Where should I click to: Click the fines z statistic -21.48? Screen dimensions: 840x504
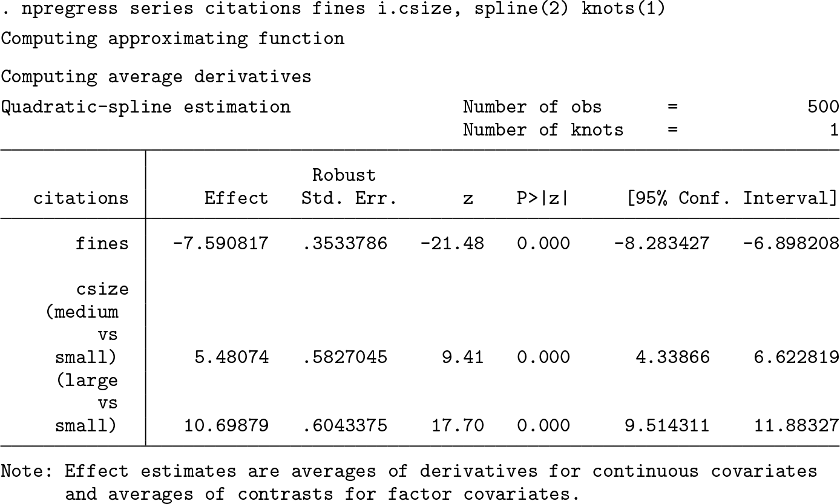click(452, 244)
